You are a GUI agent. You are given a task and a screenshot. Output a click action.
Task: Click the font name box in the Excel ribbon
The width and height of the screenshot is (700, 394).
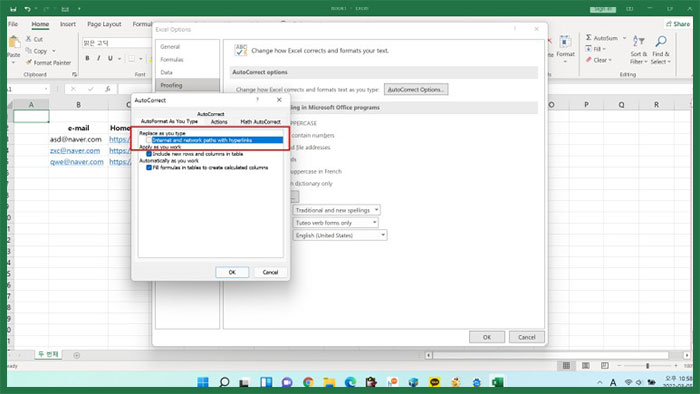pos(117,43)
